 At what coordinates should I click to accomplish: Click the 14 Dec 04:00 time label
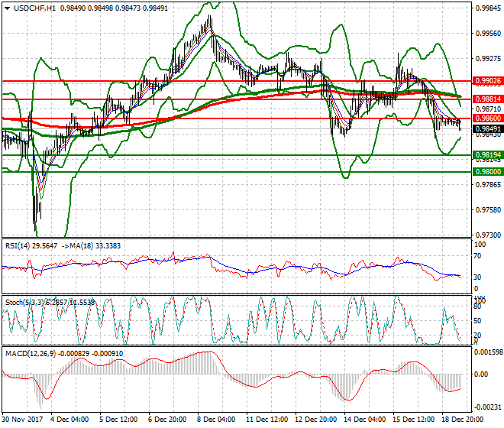pyautogui.click(x=364, y=420)
